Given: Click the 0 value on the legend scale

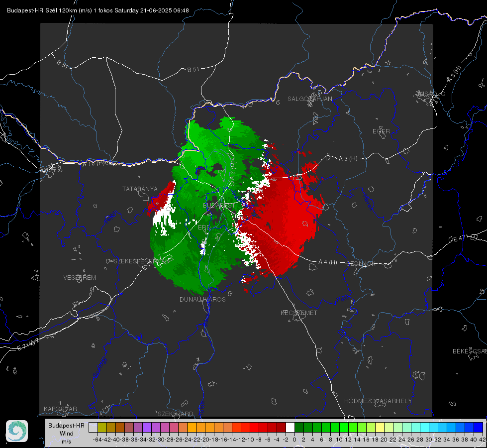Looking at the screenshot, I should pyautogui.click(x=294, y=440).
